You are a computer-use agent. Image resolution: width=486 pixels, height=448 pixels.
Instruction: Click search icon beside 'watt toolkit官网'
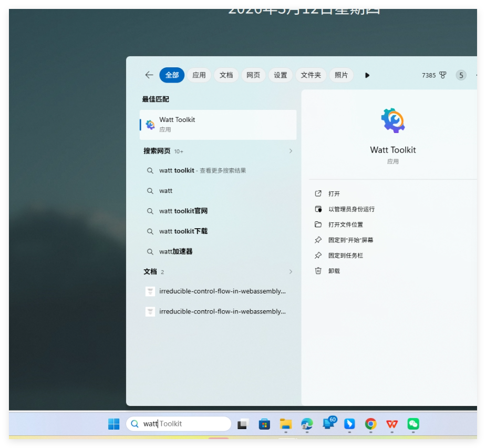click(150, 211)
